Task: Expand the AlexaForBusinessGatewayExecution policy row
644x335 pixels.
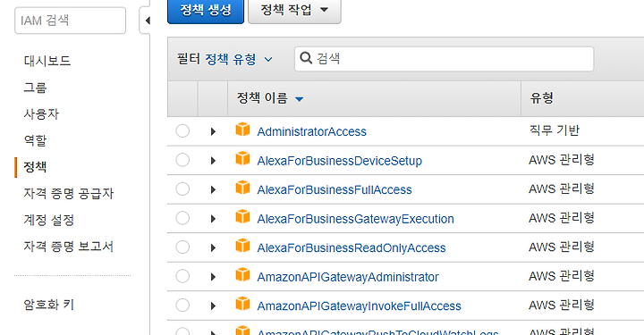Action: (x=213, y=219)
